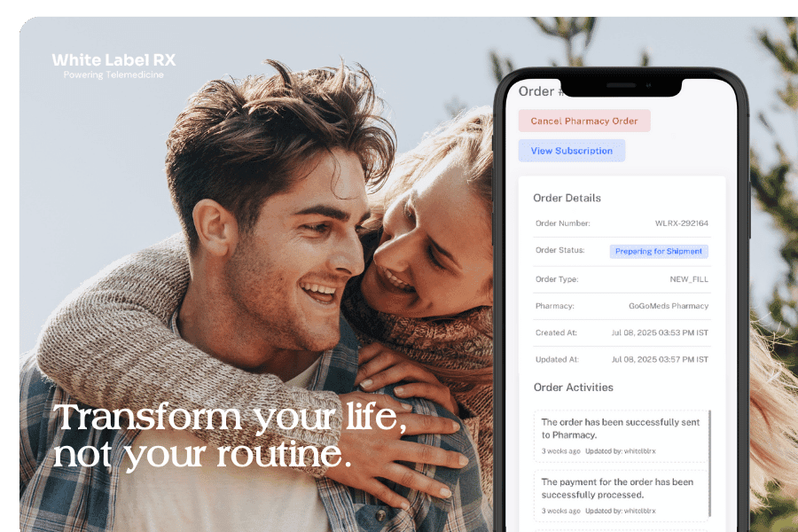Click the 'Pharmacy:' label

[555, 306]
